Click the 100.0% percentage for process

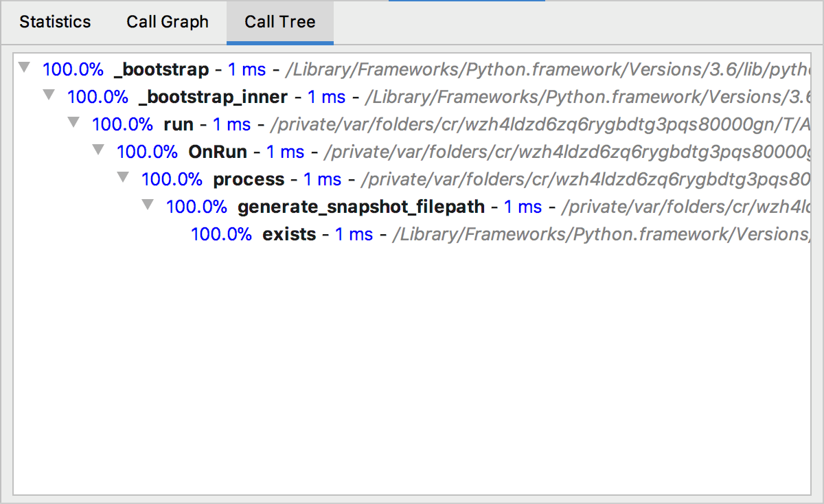tap(172, 179)
